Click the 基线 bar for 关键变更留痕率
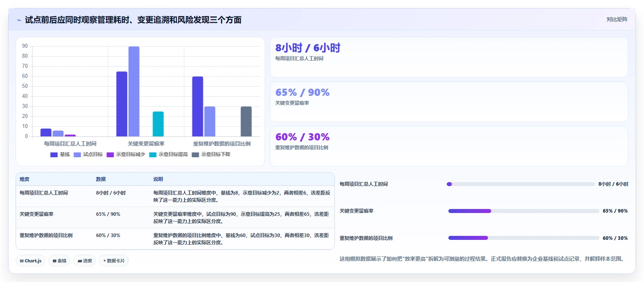The height and width of the screenshot is (282, 644). pyautogui.click(x=122, y=104)
